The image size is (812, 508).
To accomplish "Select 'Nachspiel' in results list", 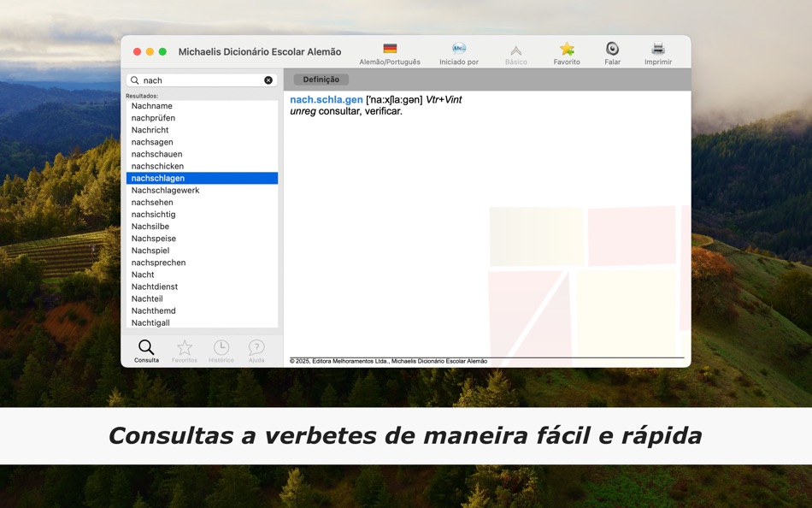I will click(x=202, y=251).
